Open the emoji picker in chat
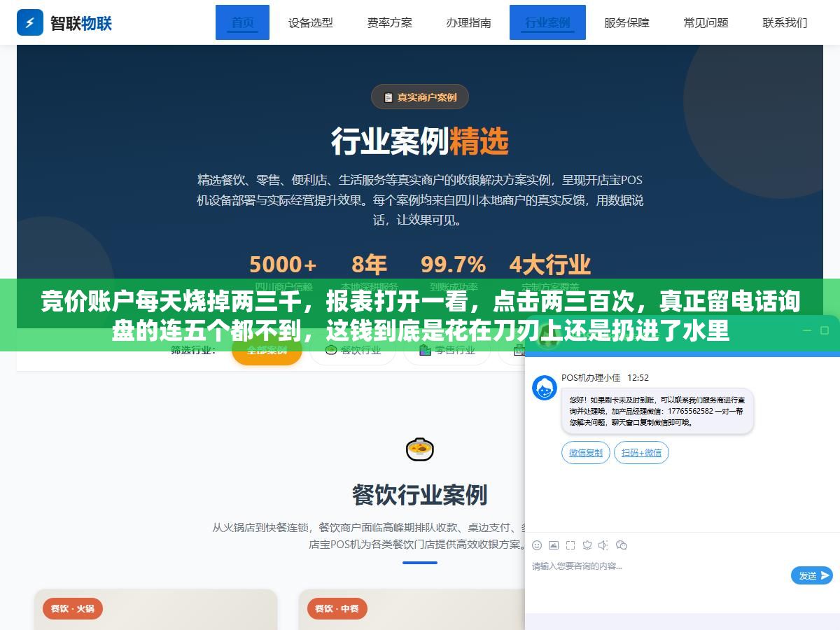 pos(537,545)
